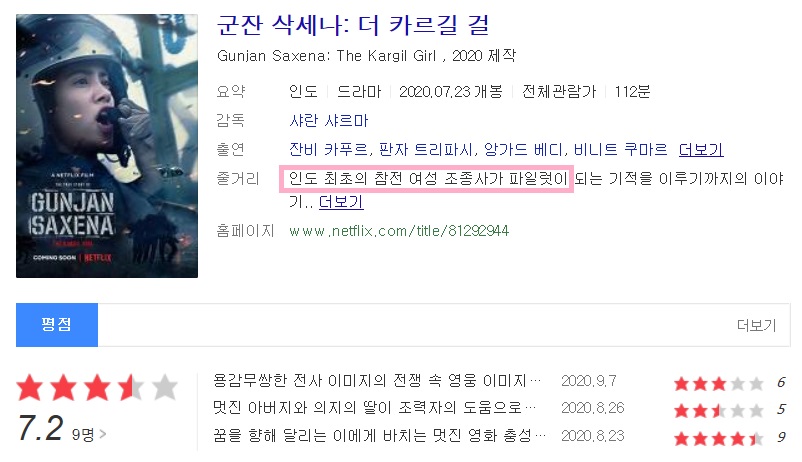
Task: Open the review starting with 용감무쌍한 전사
Action: pyautogui.click(x=377, y=381)
